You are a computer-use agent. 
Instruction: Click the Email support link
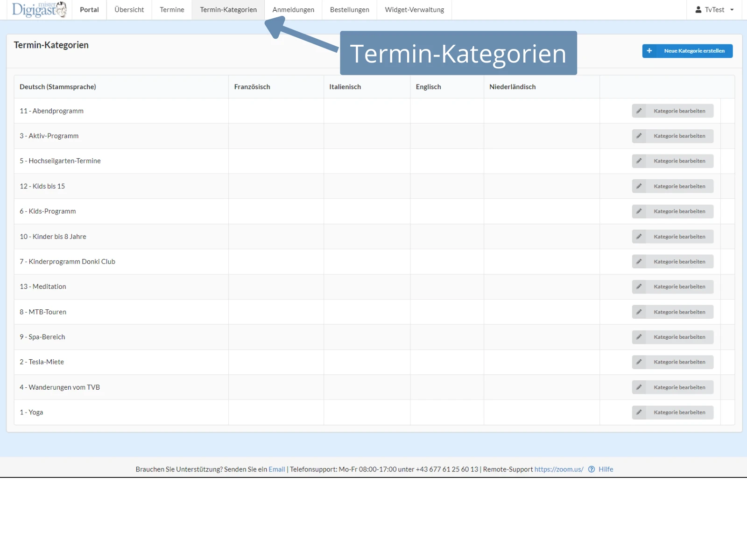pyautogui.click(x=277, y=469)
